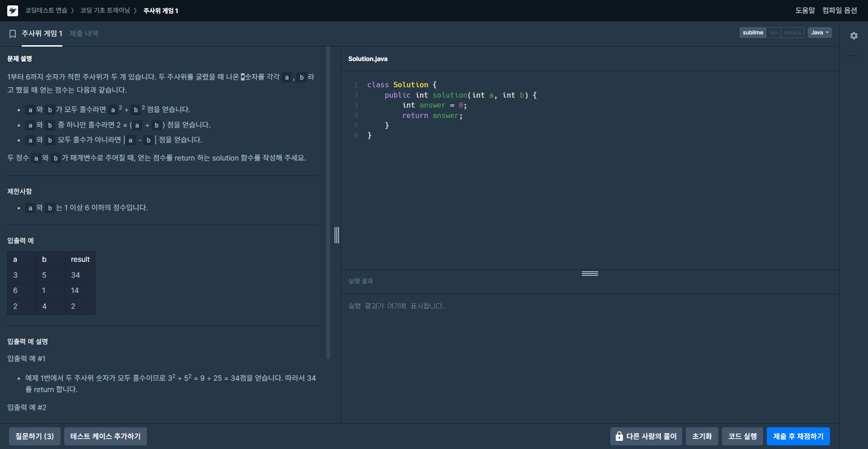Switch editor keymap to vim

774,33
